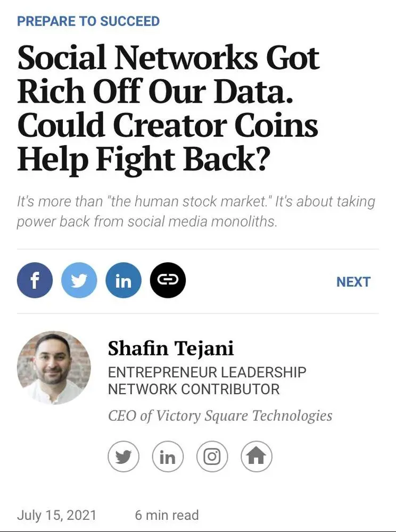Click the 6 min read label
This screenshot has height=532, width=396.
168,514
